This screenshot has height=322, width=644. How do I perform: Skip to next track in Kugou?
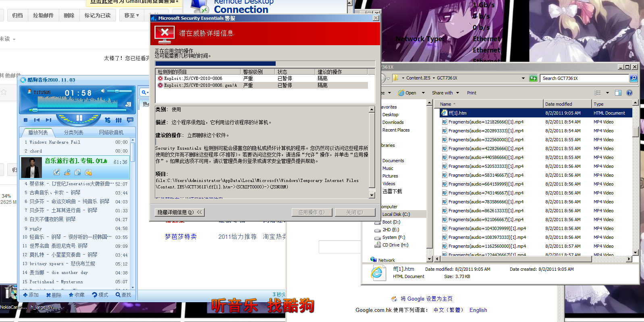[x=48, y=120]
